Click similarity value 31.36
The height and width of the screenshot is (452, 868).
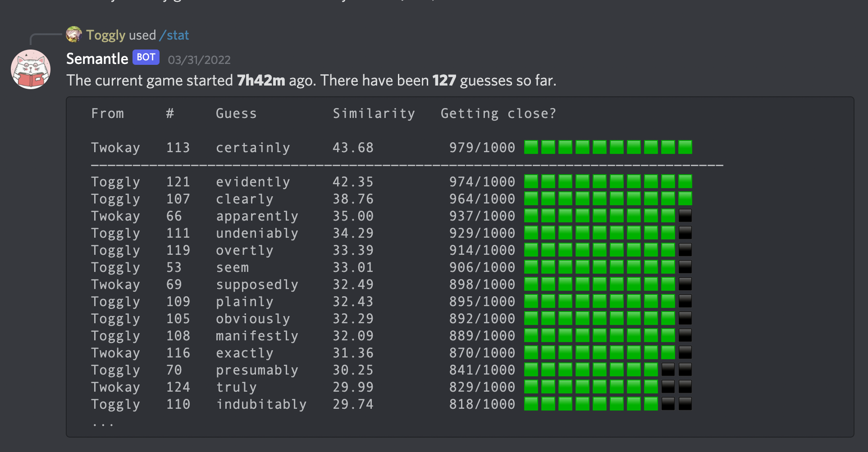[x=353, y=353]
